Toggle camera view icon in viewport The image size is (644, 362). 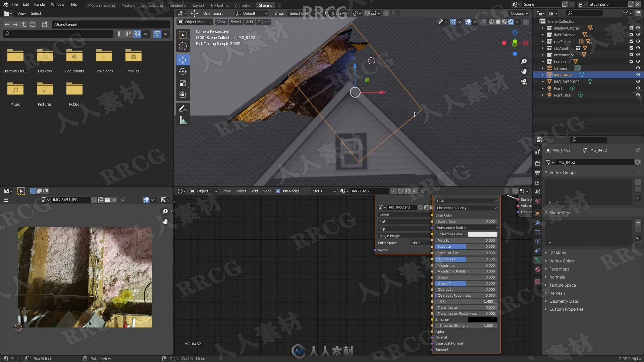point(524,82)
